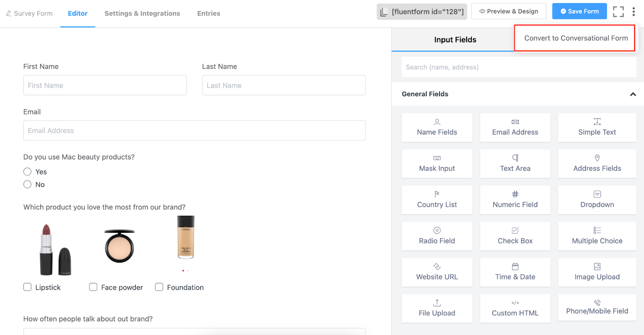Add the Name Fields element
The image size is (644, 335).
(x=437, y=127)
